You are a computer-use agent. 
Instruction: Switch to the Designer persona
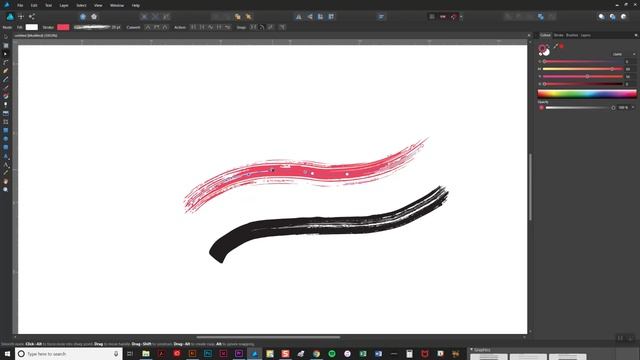10,16
